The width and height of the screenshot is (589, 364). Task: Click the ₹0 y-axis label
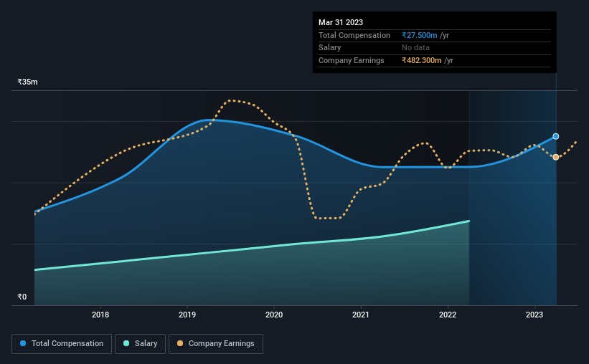click(22, 297)
